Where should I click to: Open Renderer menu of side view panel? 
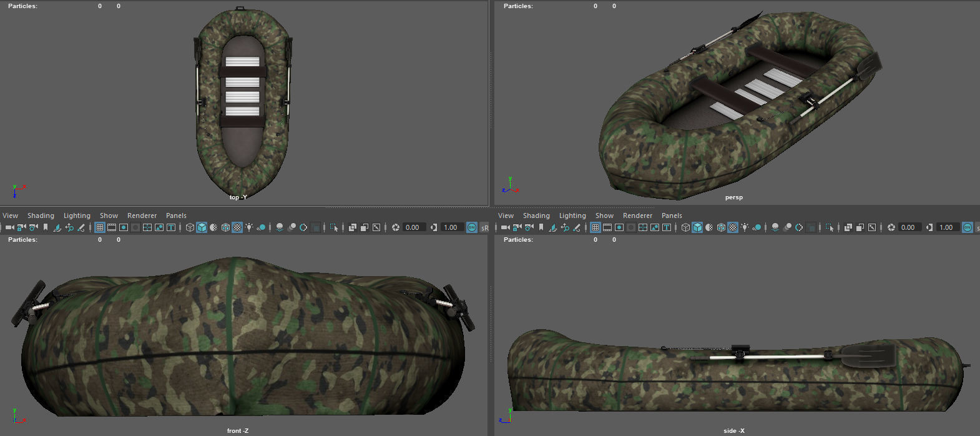[637, 216]
